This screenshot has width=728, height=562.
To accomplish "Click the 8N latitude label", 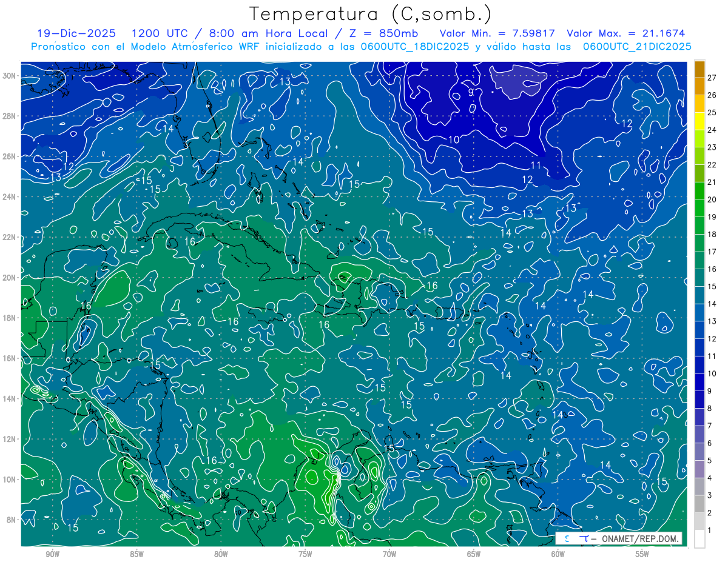I will pos(12,520).
